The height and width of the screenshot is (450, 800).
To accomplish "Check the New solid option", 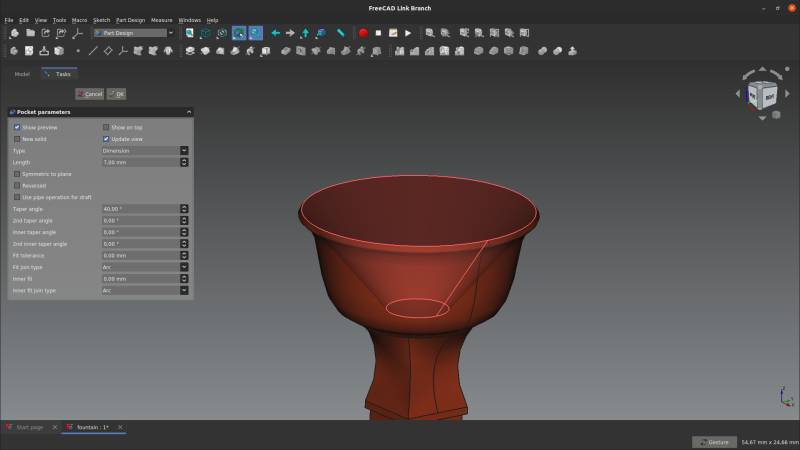I will (17, 139).
